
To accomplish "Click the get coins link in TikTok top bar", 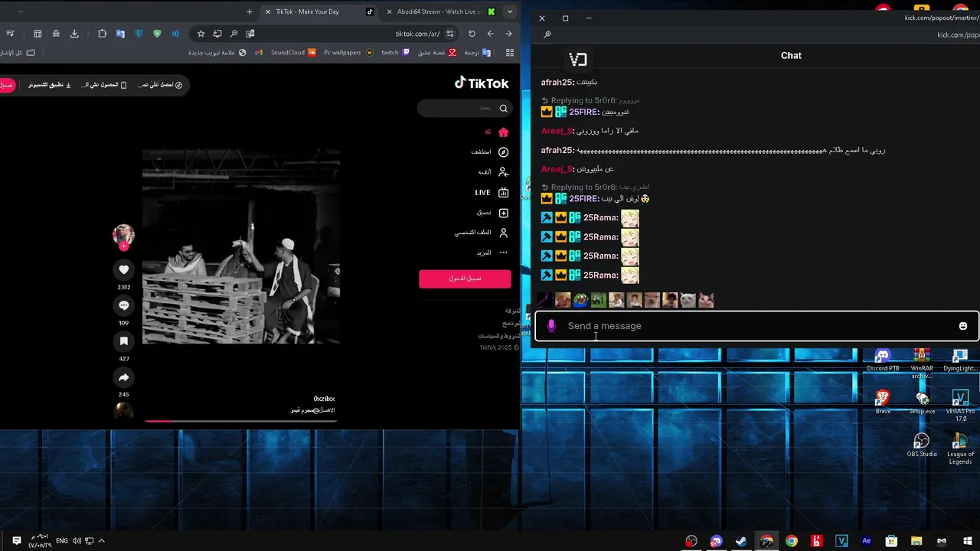I will tap(162, 85).
